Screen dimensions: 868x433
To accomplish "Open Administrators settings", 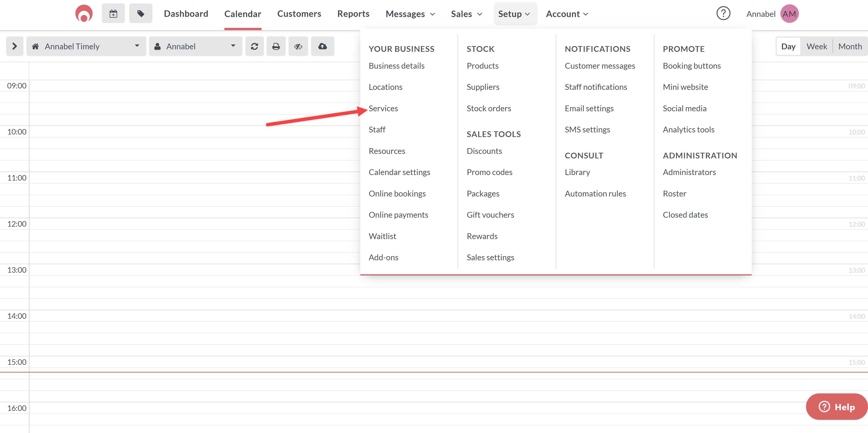I will point(689,172).
